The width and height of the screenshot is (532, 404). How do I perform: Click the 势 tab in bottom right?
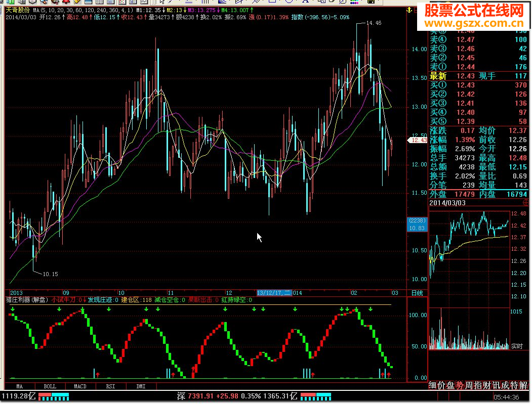pyautogui.click(x=459, y=386)
